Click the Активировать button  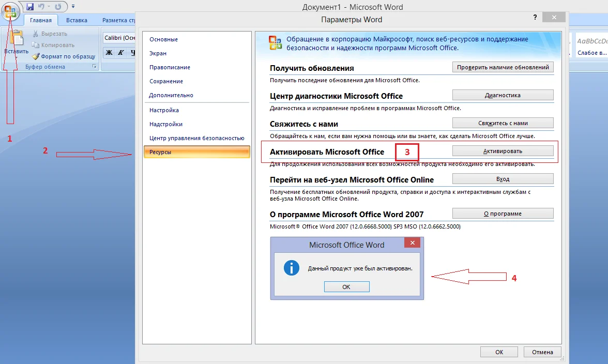click(x=503, y=151)
